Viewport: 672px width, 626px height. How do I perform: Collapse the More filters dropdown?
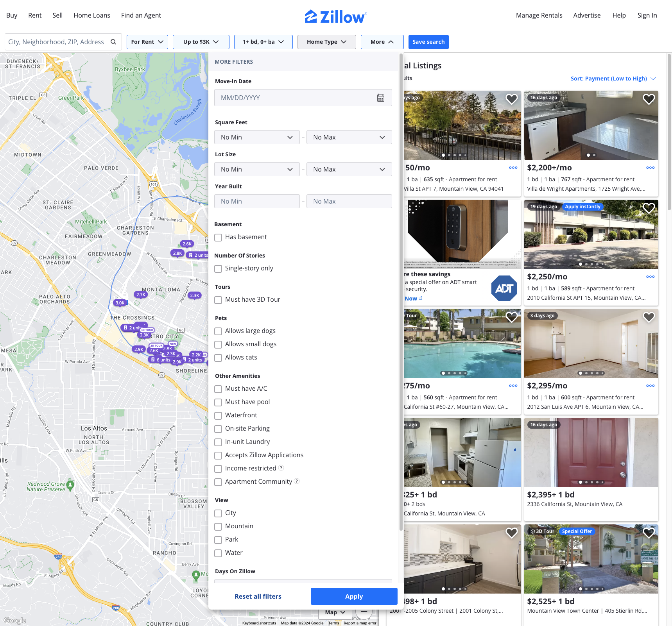pyautogui.click(x=382, y=42)
